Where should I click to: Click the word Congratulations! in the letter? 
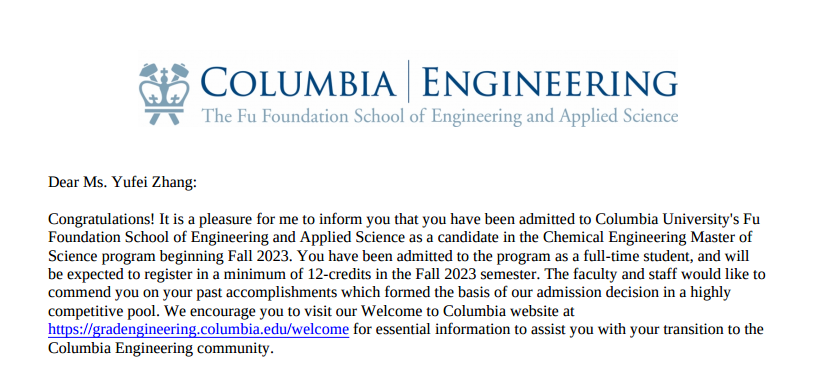pyautogui.click(x=102, y=220)
